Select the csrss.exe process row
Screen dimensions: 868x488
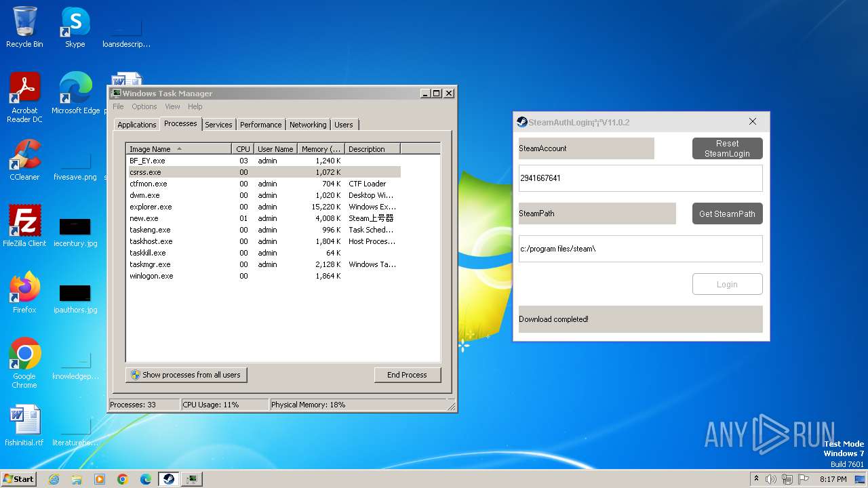[x=264, y=172]
